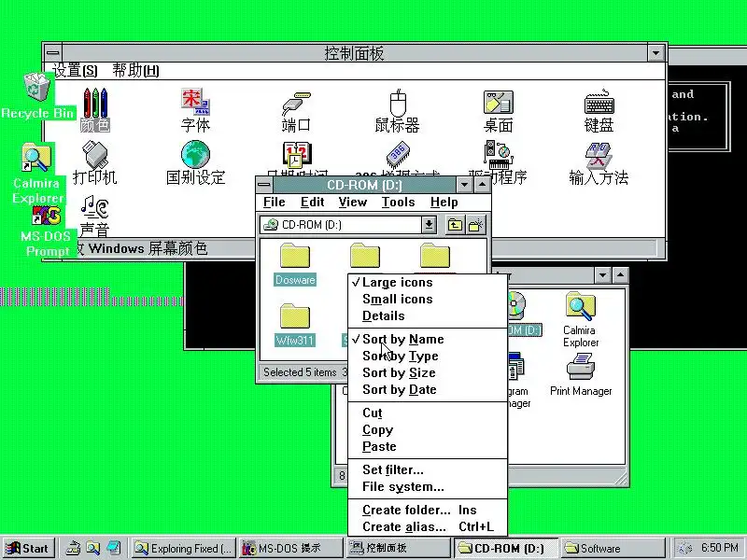Switch to Small icons view
This screenshot has height=560, width=747.
(x=428, y=299)
